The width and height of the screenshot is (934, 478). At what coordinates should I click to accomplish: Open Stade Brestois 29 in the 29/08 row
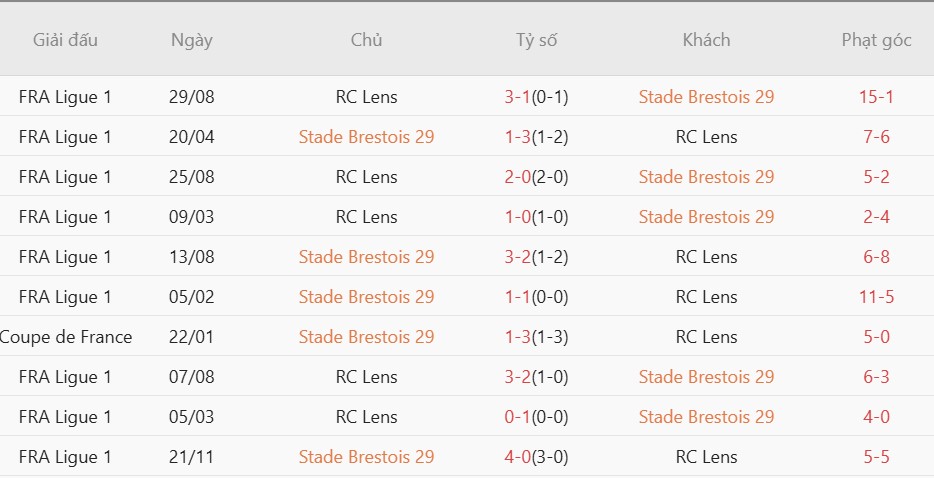706,97
